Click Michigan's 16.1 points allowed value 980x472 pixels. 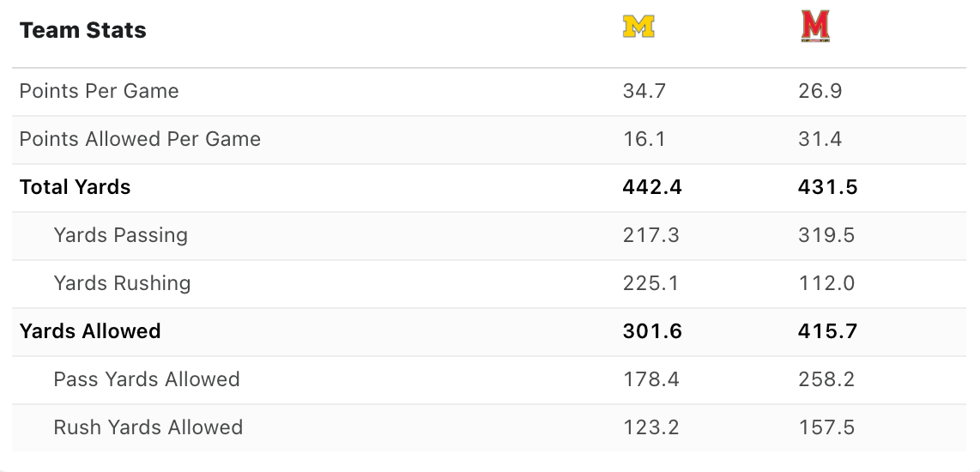click(x=644, y=139)
